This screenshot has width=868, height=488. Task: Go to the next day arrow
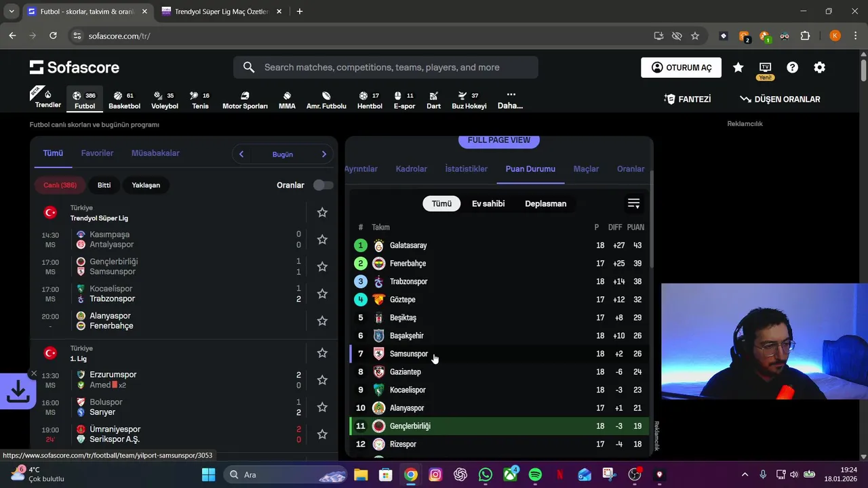[323, 154]
